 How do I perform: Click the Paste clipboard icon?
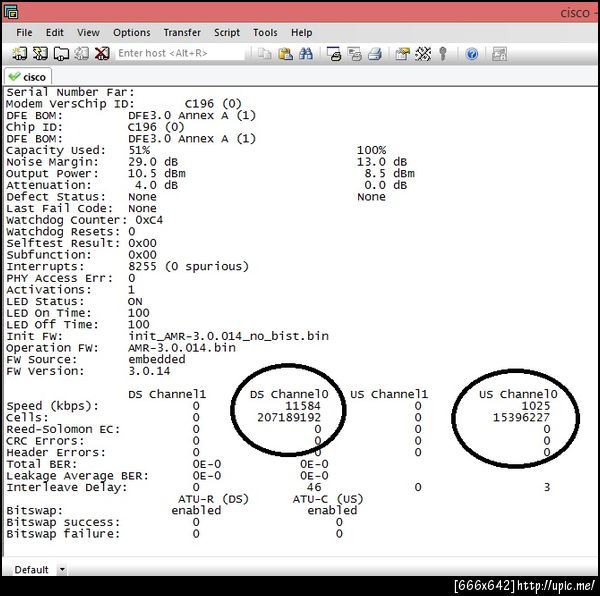coord(285,54)
